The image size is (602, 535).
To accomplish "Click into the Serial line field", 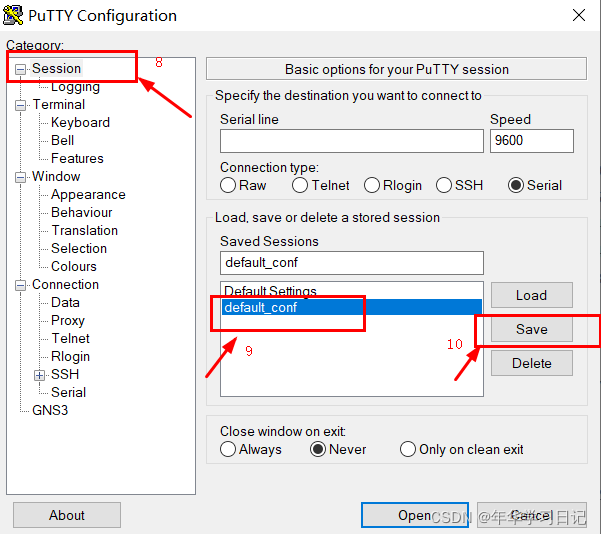I will (352, 141).
